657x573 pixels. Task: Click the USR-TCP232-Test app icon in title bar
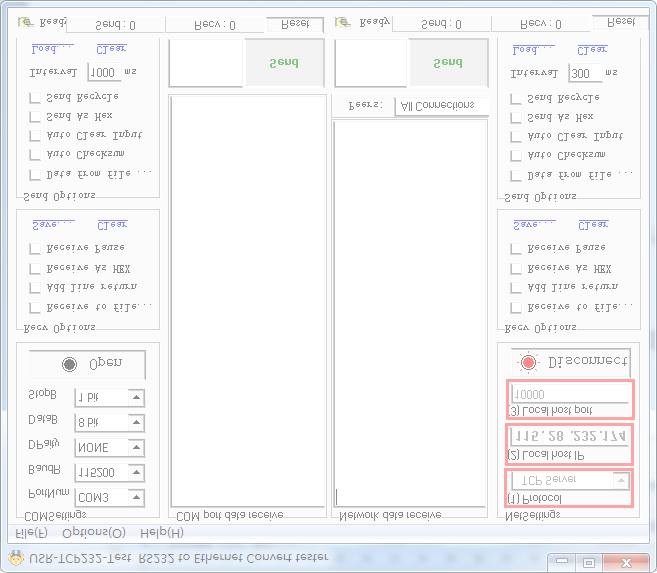point(16,558)
